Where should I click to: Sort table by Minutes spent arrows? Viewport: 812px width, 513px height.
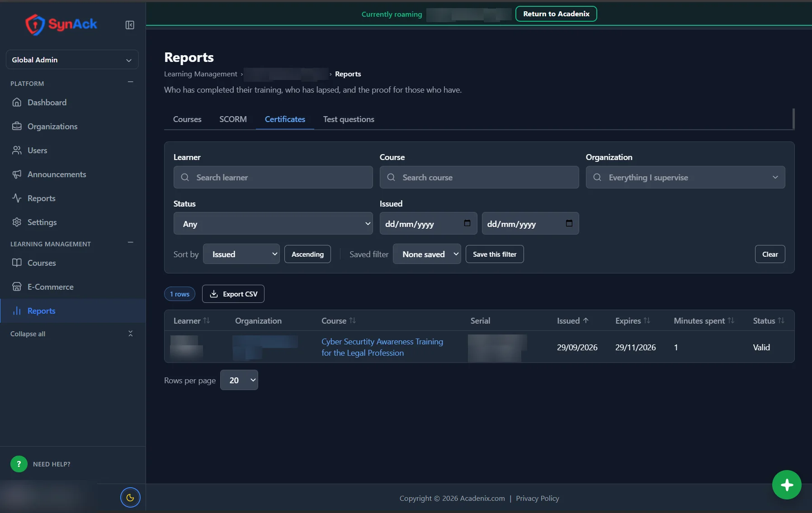[x=731, y=320]
